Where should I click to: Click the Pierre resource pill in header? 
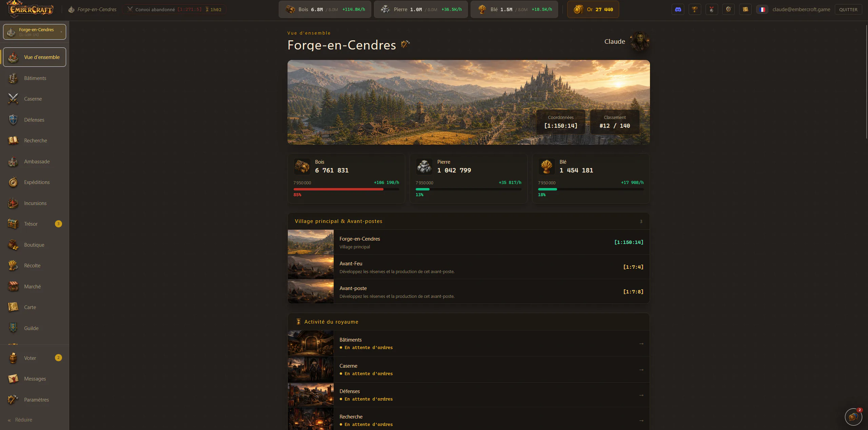pos(421,9)
